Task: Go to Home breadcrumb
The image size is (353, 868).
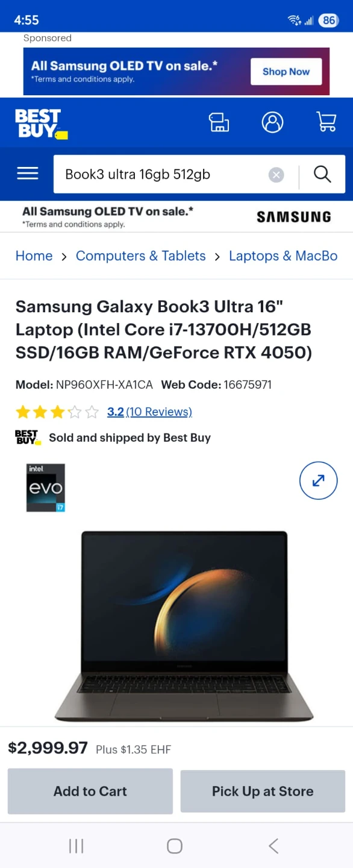Action: coord(34,256)
